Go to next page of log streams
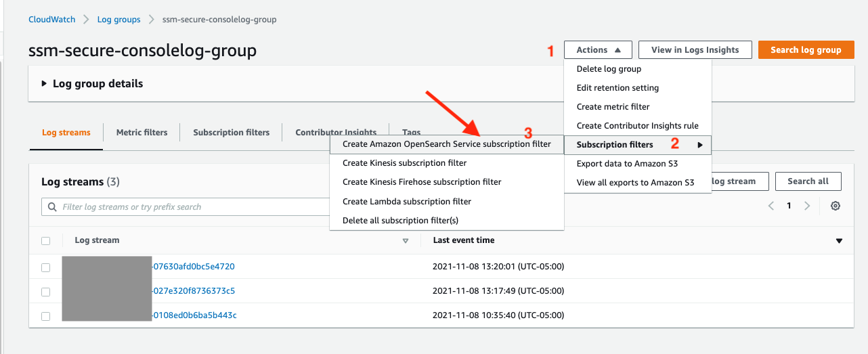 (x=806, y=206)
